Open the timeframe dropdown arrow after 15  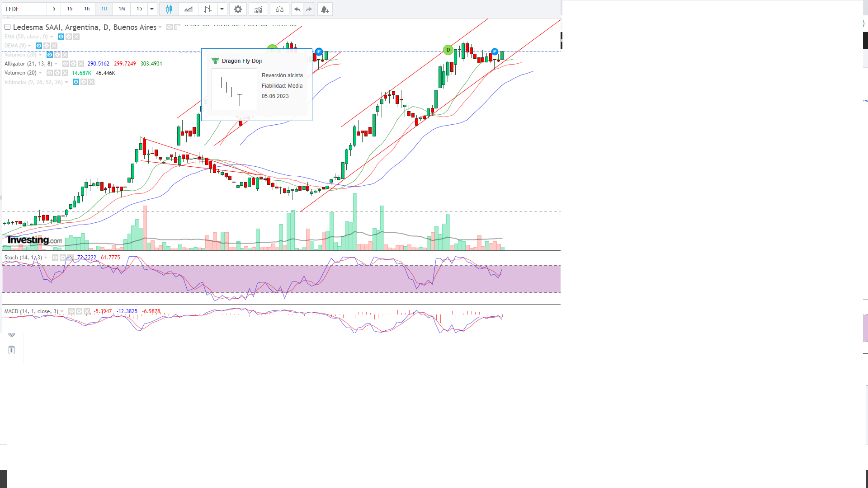coord(152,9)
